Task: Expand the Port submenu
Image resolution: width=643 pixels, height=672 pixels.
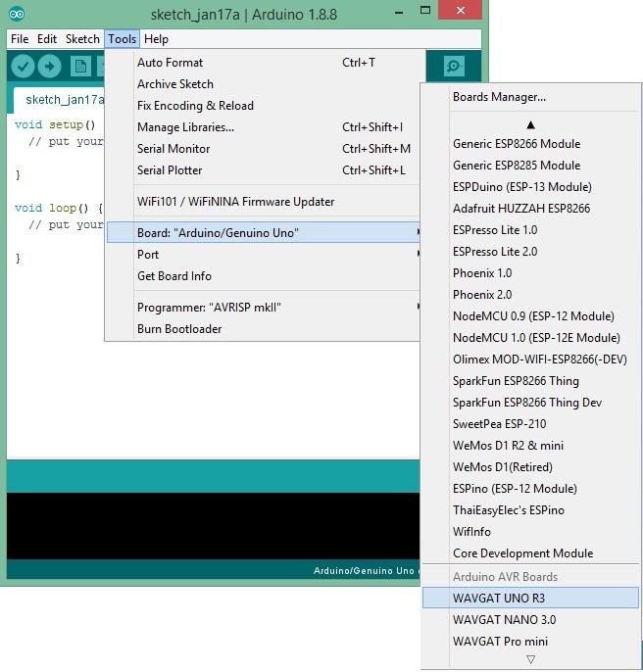Action: point(262,255)
